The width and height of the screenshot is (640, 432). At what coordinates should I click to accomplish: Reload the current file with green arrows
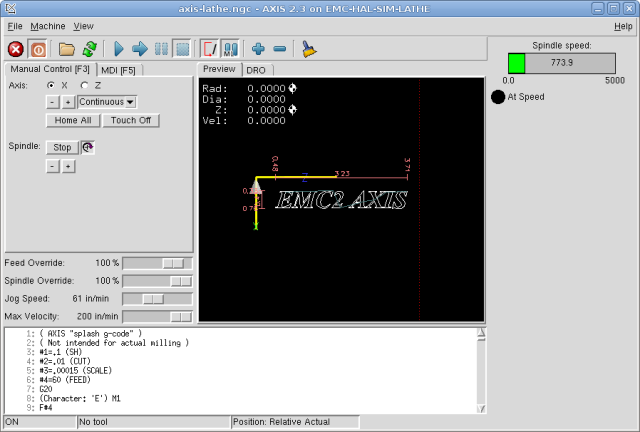pos(89,48)
